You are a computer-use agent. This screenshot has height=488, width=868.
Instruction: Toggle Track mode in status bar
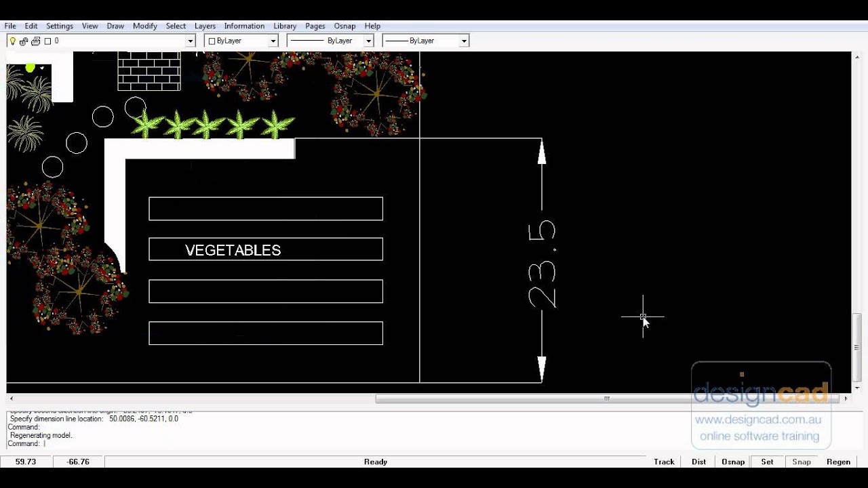[x=664, y=462]
